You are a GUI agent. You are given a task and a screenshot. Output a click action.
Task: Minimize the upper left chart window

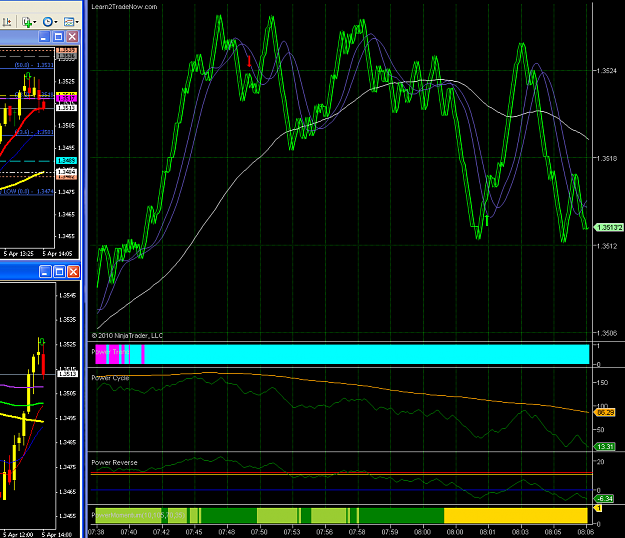[x=44, y=37]
